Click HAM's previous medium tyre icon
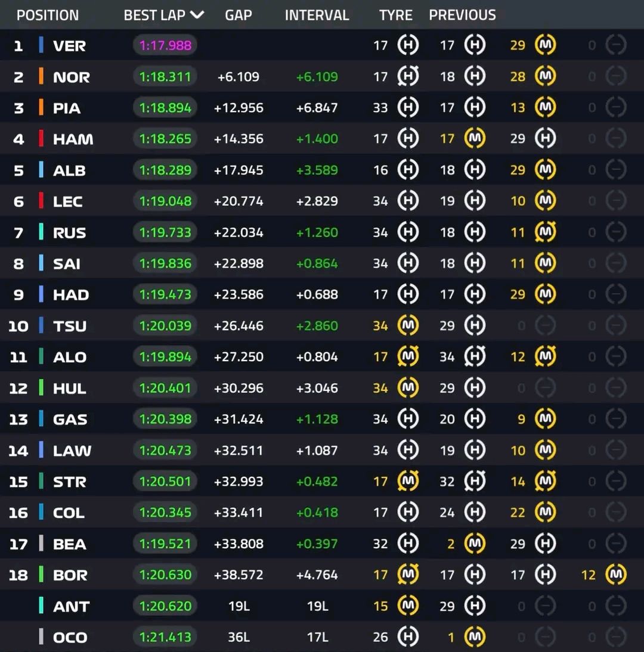This screenshot has height=652, width=644. tap(475, 139)
